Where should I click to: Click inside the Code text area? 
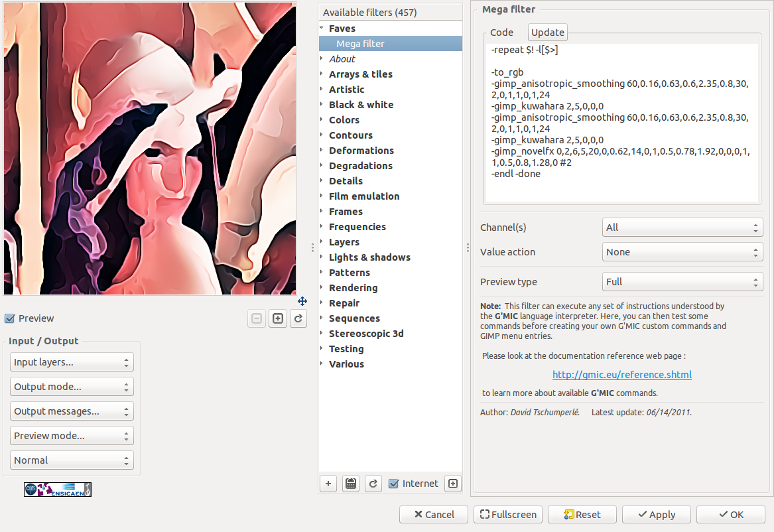click(x=622, y=123)
